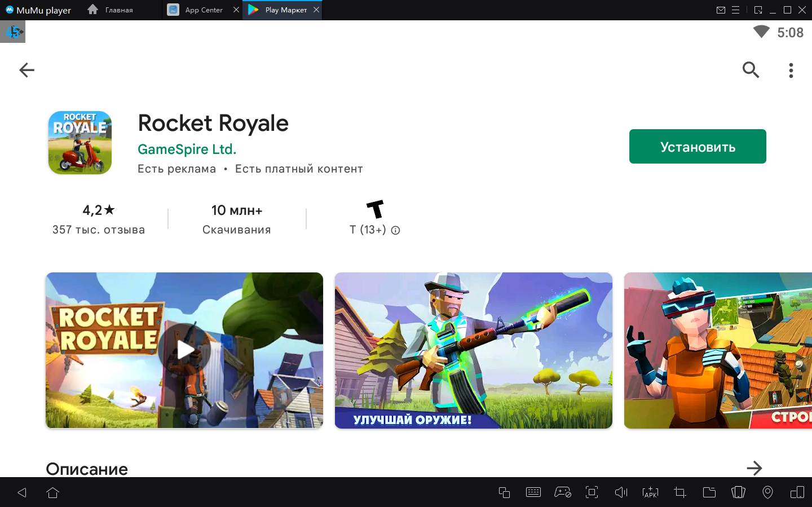Click the install APK icon
The image size is (812, 507).
coord(650,492)
